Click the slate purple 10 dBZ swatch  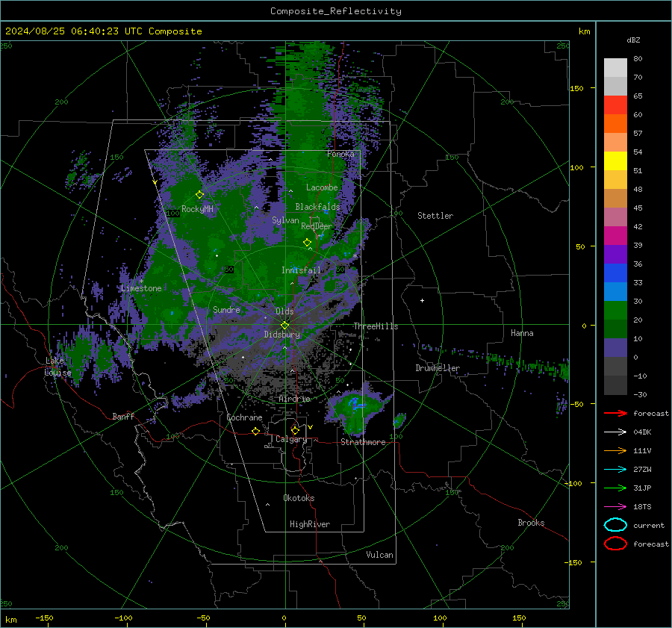615,348
